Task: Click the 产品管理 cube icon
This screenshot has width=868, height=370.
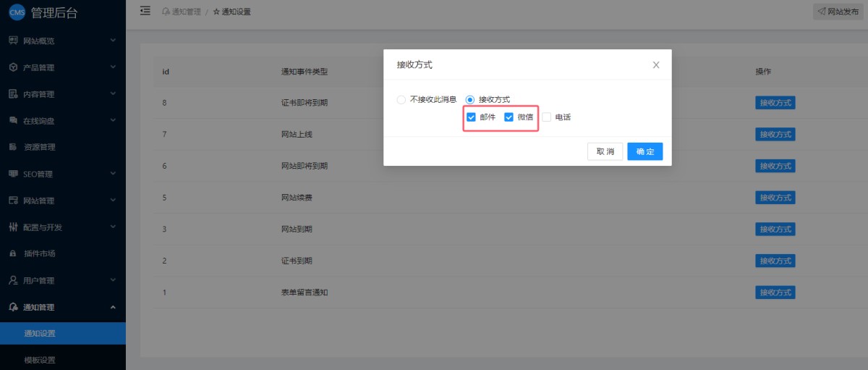Action: pos(13,67)
